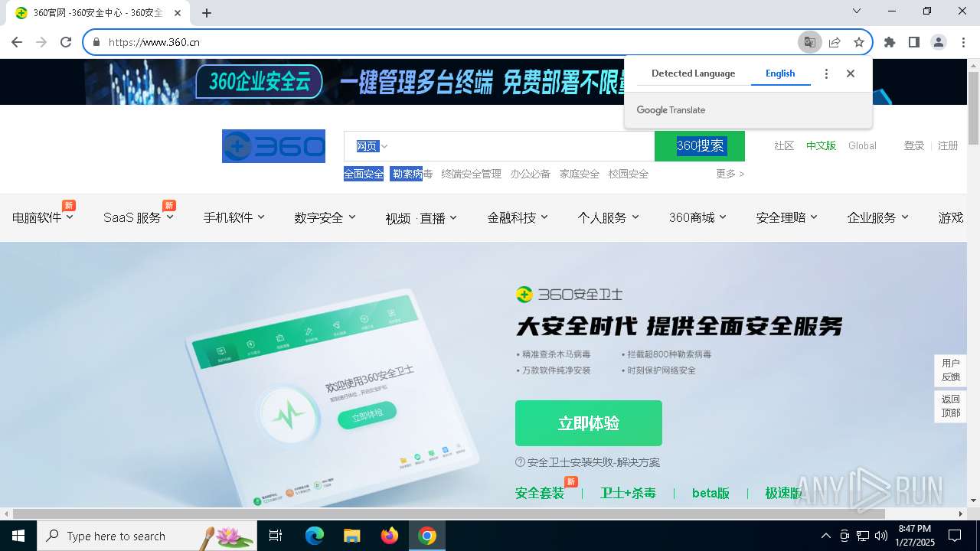Viewport: 980px width, 551px height.
Task: Select the 360官网 browser tab
Action: click(x=99, y=12)
